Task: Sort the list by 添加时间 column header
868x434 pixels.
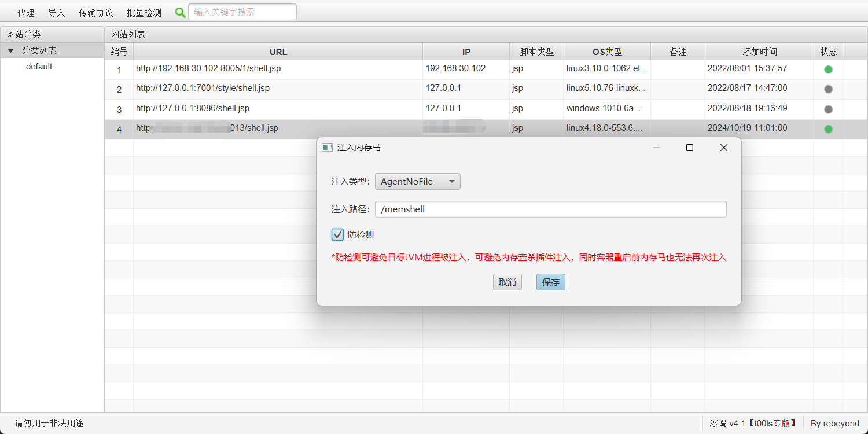Action: point(759,52)
